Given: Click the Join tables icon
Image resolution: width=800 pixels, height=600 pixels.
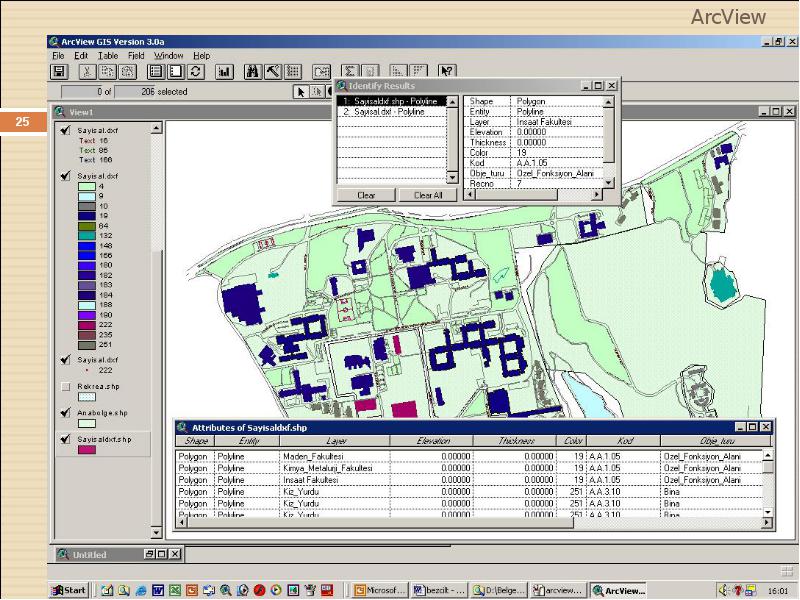Looking at the screenshot, I should pyautogui.click(x=321, y=72).
